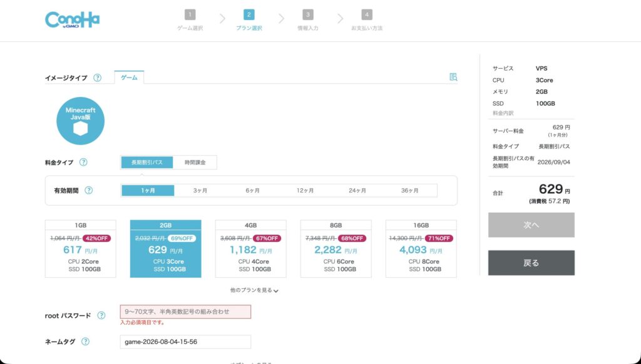Screen dimensions: 641x364
Task: Select 時間課金 pricing type
Action: [x=195, y=162]
